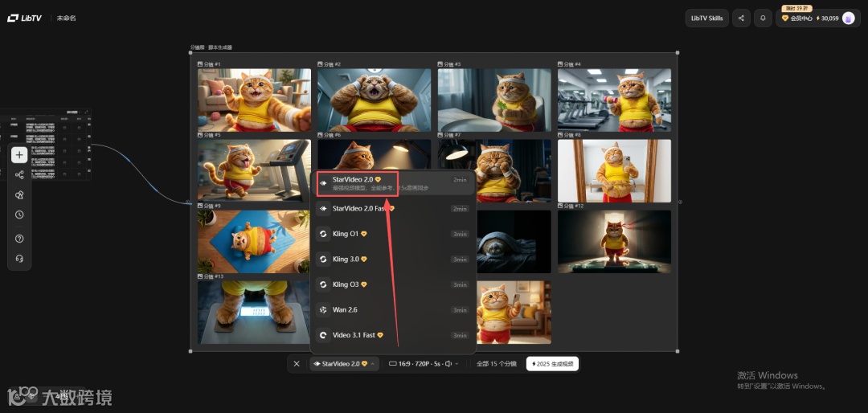
Task: Click the 限时 39 折 discount badge
Action: pos(796,8)
